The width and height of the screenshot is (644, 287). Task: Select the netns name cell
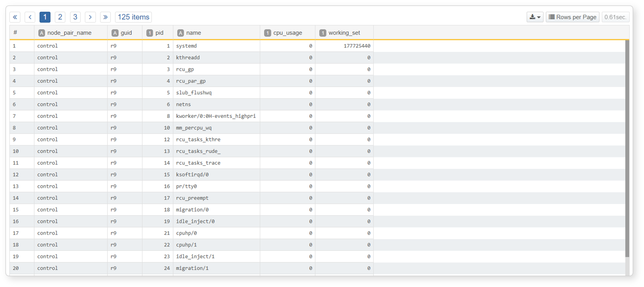[216, 105]
